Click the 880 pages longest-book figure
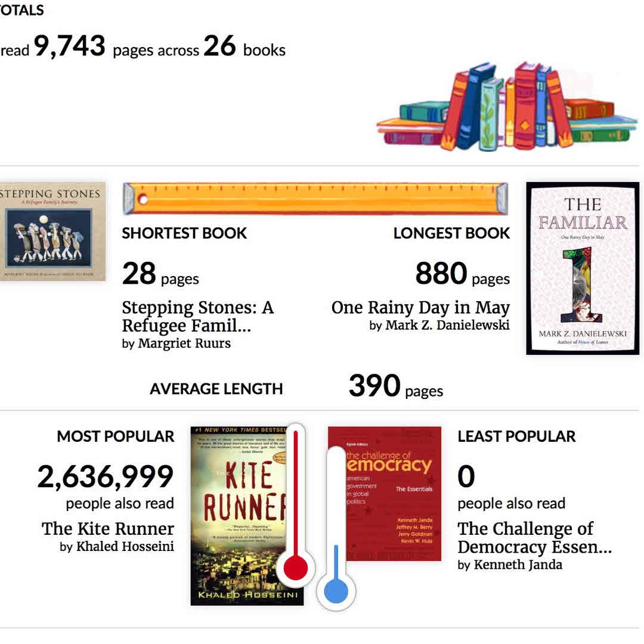This screenshot has height=644, width=644. point(441,274)
